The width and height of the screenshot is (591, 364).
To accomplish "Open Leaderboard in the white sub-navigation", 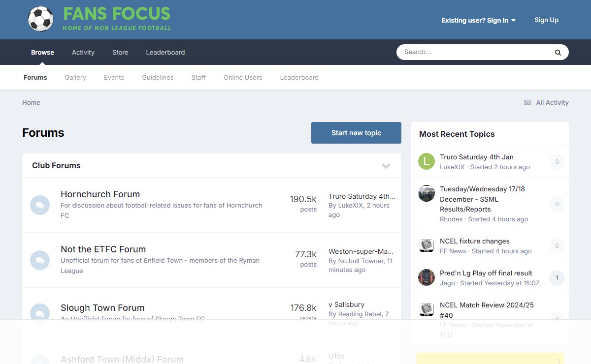I will pos(299,77).
